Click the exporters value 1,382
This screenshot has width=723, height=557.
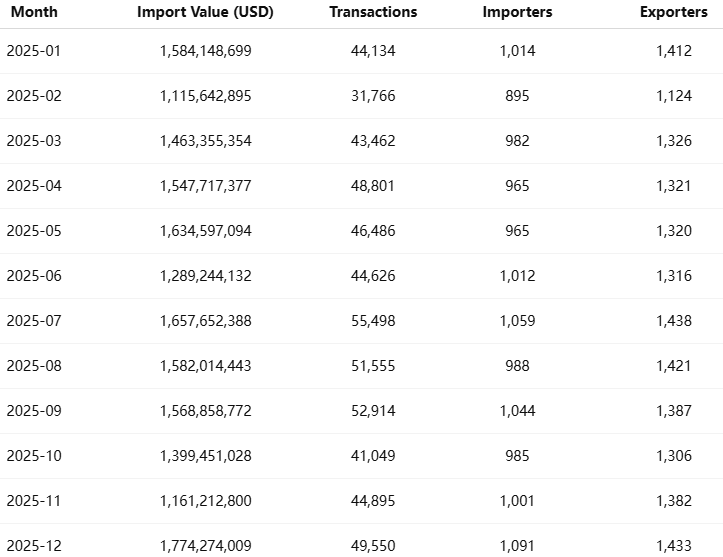coord(674,501)
